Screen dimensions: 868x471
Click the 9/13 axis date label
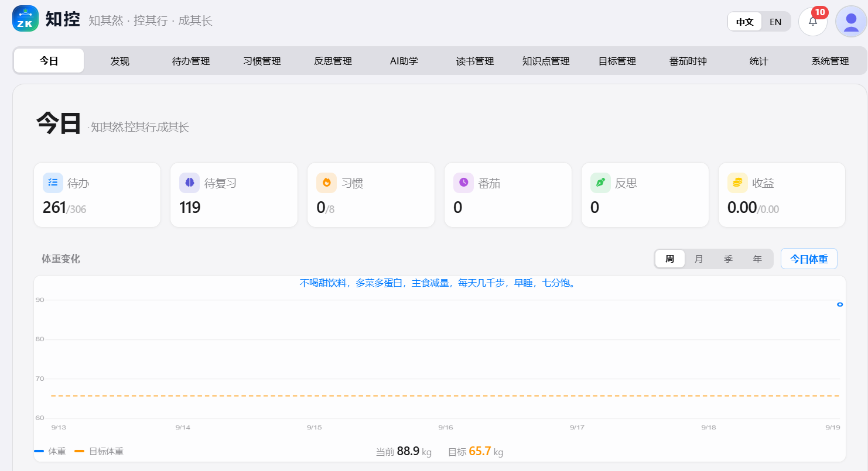coord(59,428)
